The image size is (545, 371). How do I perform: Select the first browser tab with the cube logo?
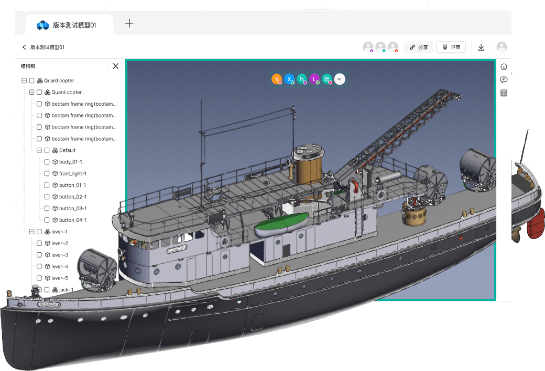[x=70, y=25]
